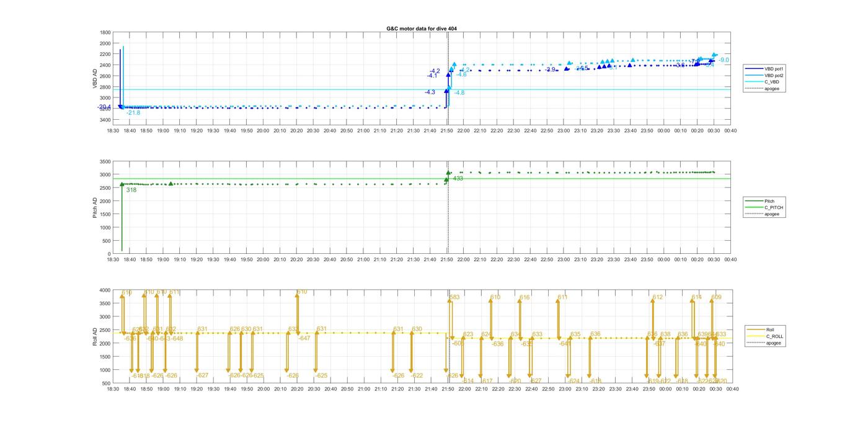Click the "-9.0" label at VBD plot end
Screen dimensions: 868x430
pos(724,60)
